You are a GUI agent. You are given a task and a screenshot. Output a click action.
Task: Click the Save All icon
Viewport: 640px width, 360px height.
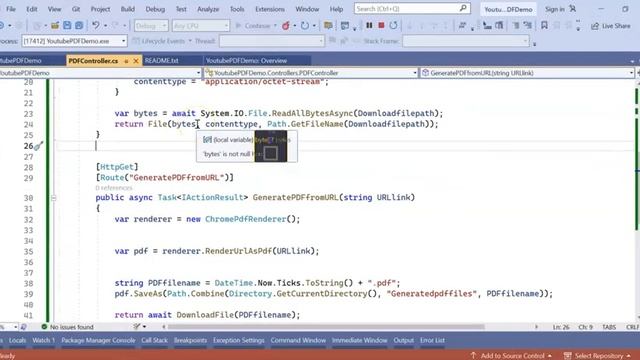click(79, 26)
